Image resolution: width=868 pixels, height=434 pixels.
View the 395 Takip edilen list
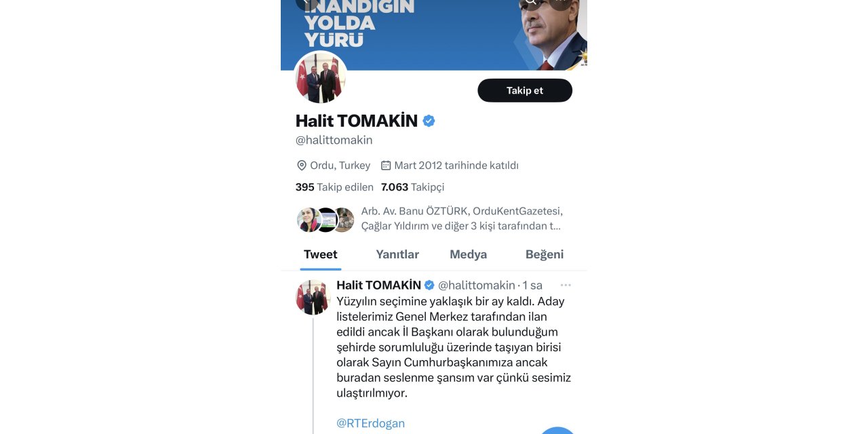[x=334, y=187]
